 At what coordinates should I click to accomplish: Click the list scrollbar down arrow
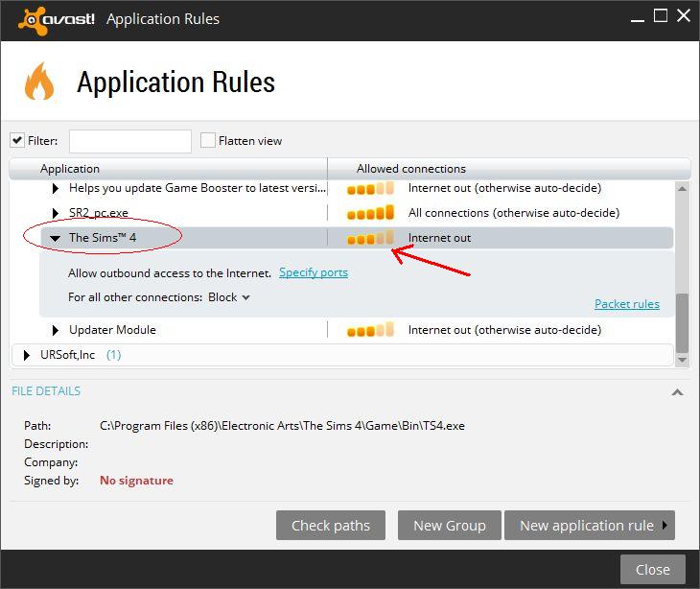682,360
